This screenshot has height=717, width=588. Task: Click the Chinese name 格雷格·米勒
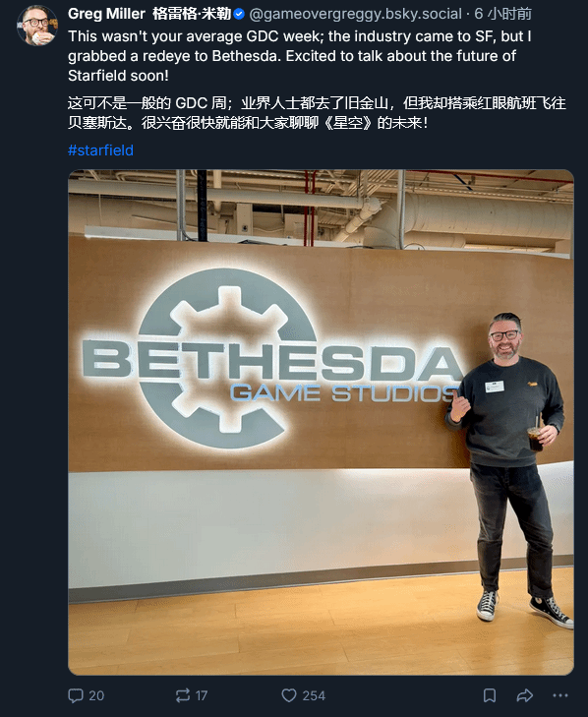click(x=192, y=14)
